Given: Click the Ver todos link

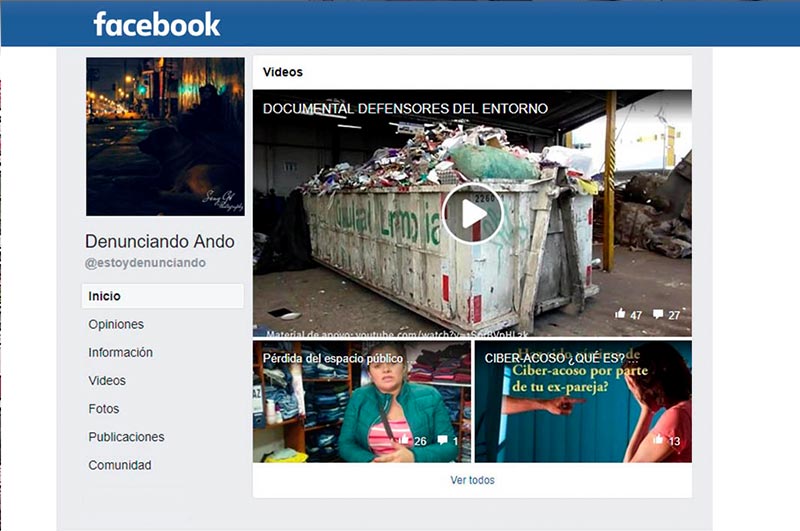Looking at the screenshot, I should click(x=472, y=480).
